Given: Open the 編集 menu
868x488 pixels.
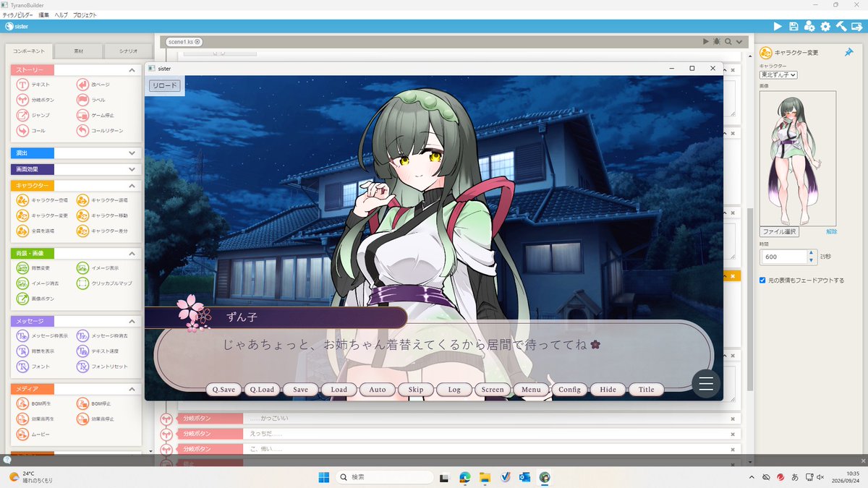Looking at the screenshot, I should tap(44, 14).
